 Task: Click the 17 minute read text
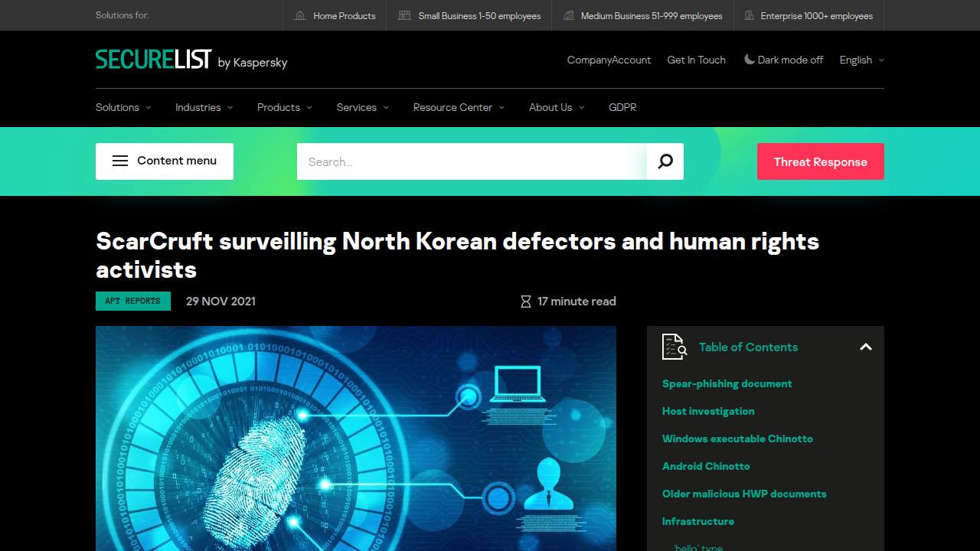(x=577, y=302)
